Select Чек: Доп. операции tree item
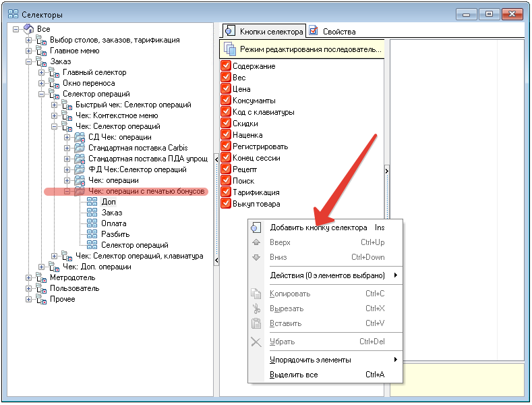Image resolution: width=532 pixels, height=405 pixels. (96, 267)
